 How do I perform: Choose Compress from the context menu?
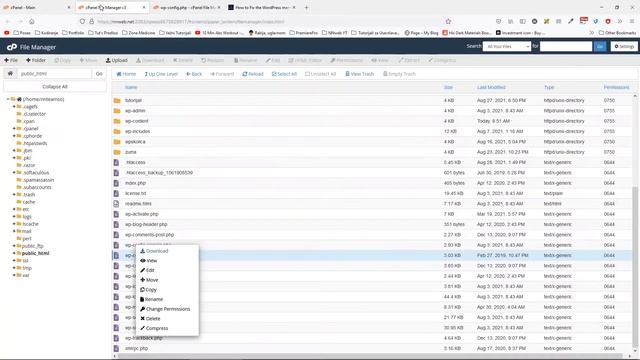point(154,328)
